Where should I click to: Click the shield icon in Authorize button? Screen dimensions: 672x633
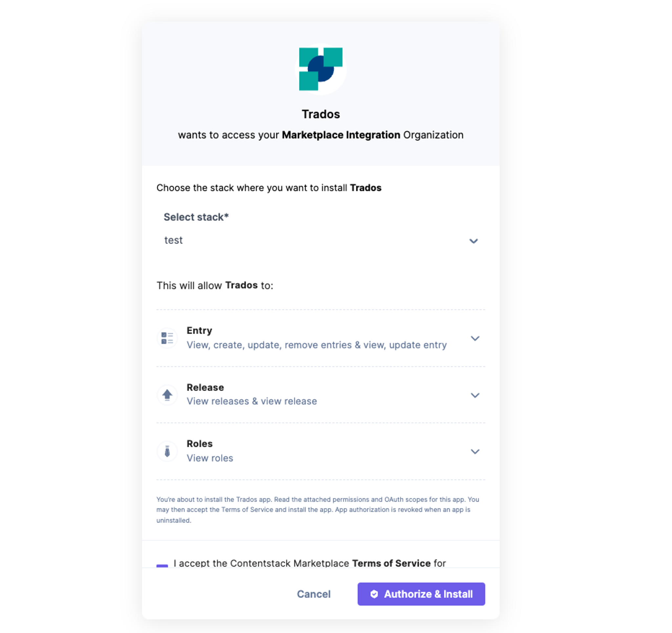point(374,594)
